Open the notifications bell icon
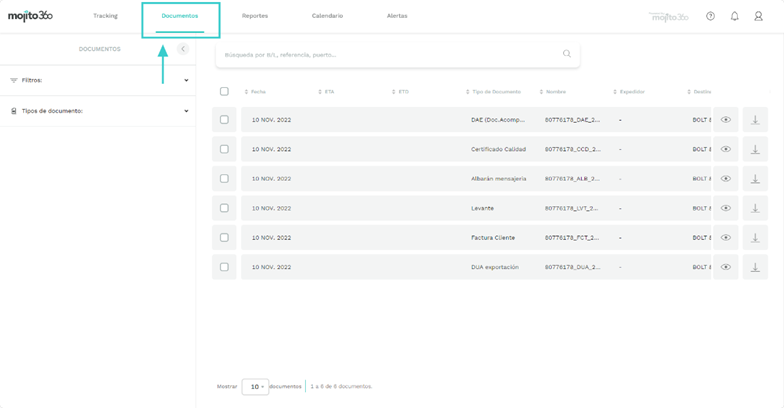 734,16
